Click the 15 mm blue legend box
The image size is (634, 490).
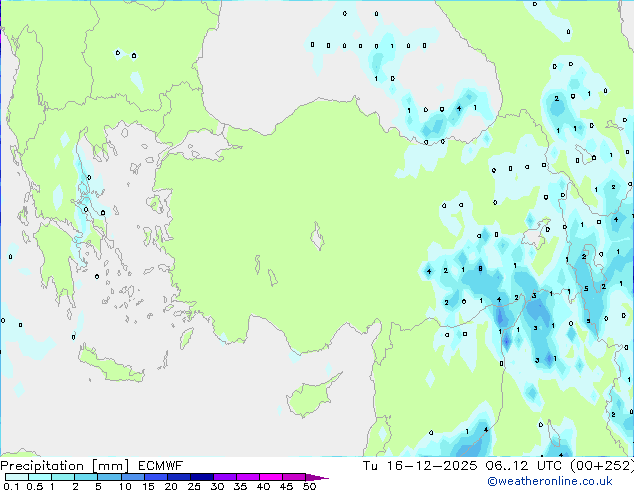[x=156, y=477]
